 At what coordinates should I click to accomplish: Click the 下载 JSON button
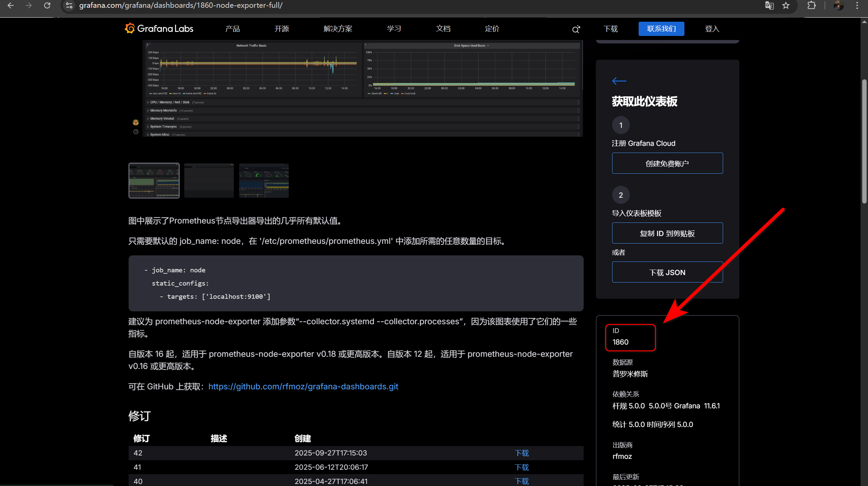[x=667, y=272]
